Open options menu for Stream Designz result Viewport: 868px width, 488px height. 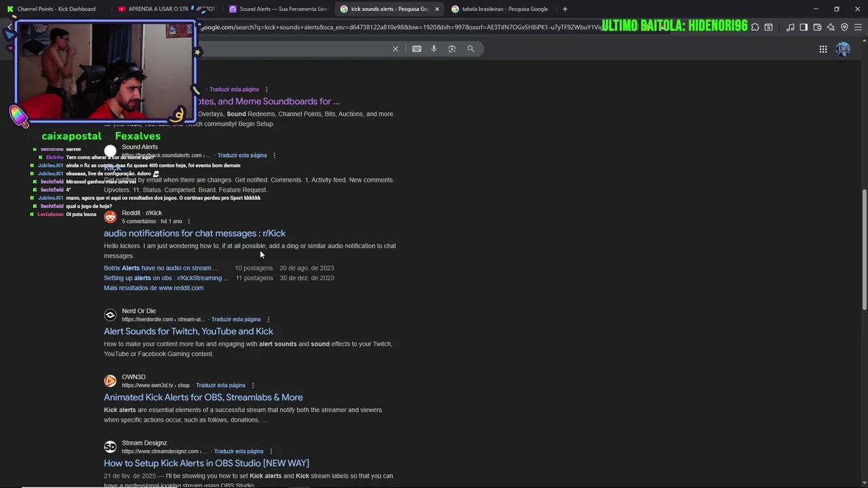point(271,451)
